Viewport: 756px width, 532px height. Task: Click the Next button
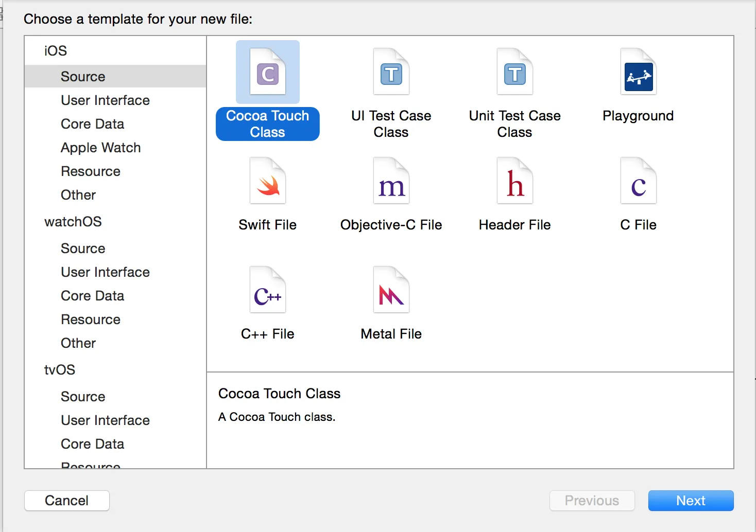click(x=691, y=501)
